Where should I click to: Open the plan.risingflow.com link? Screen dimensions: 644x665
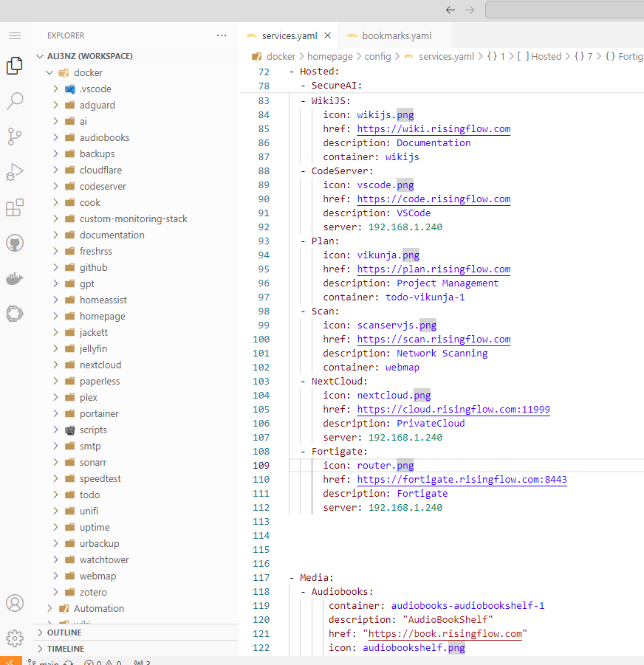coord(434,269)
